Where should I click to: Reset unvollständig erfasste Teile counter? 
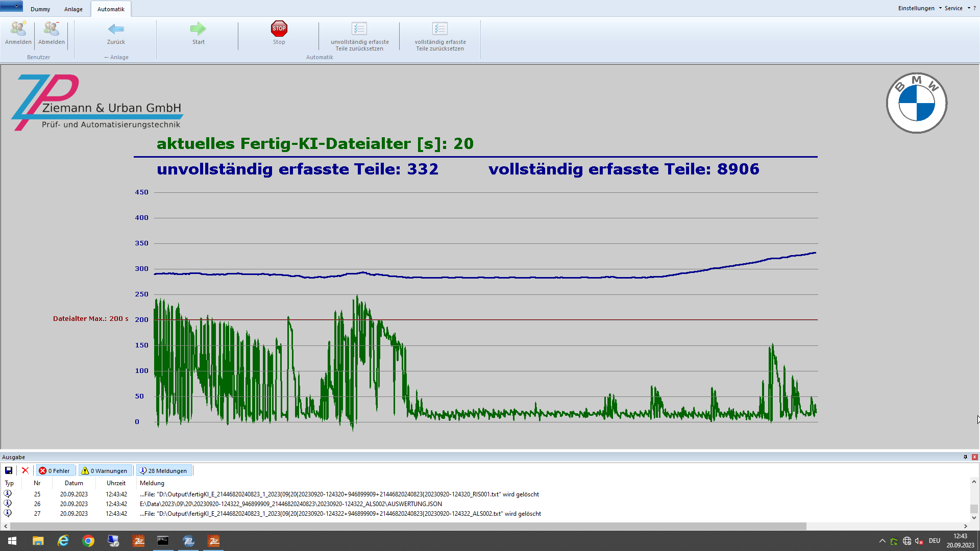[x=359, y=37]
